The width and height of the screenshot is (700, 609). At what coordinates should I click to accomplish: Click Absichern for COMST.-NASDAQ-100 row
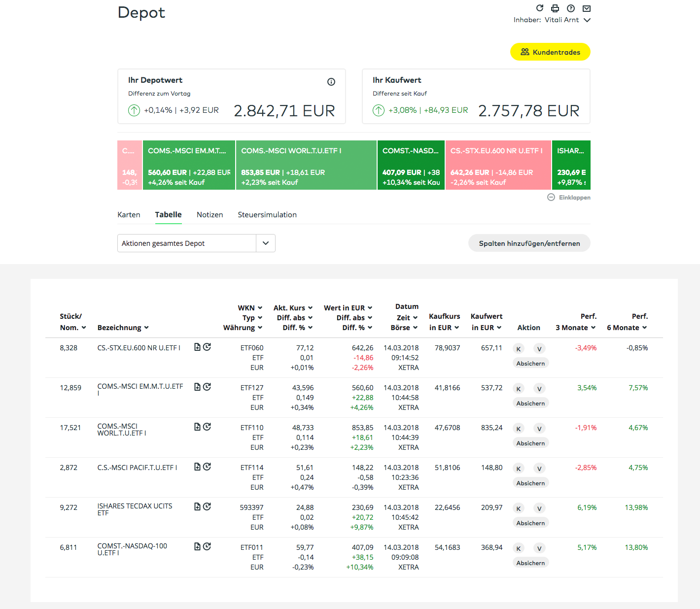pos(531,563)
